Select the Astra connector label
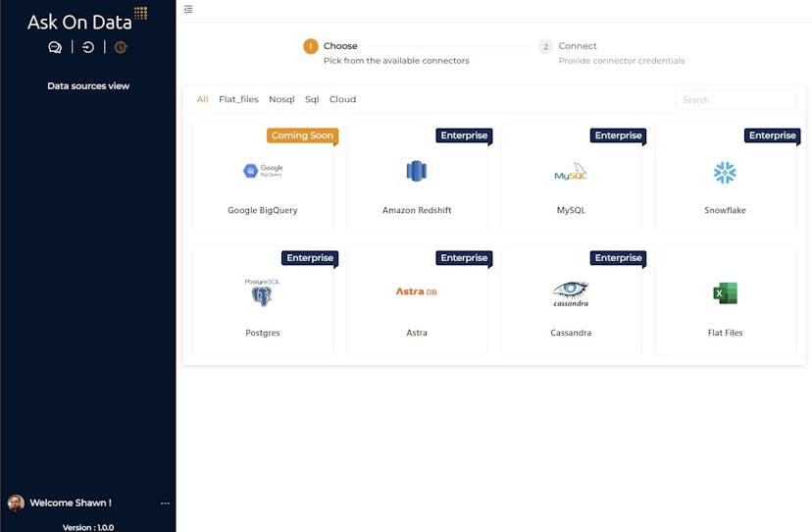The height and width of the screenshot is (532, 812). click(417, 333)
